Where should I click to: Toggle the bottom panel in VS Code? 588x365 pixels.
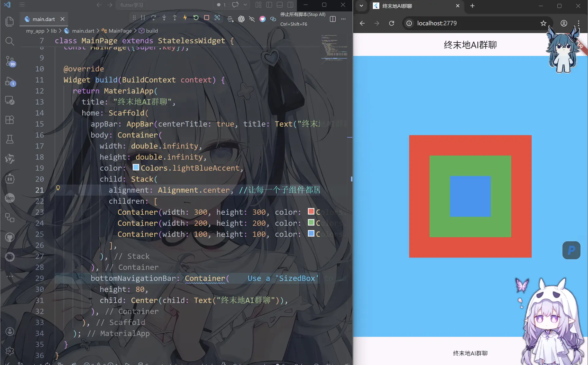point(280,5)
